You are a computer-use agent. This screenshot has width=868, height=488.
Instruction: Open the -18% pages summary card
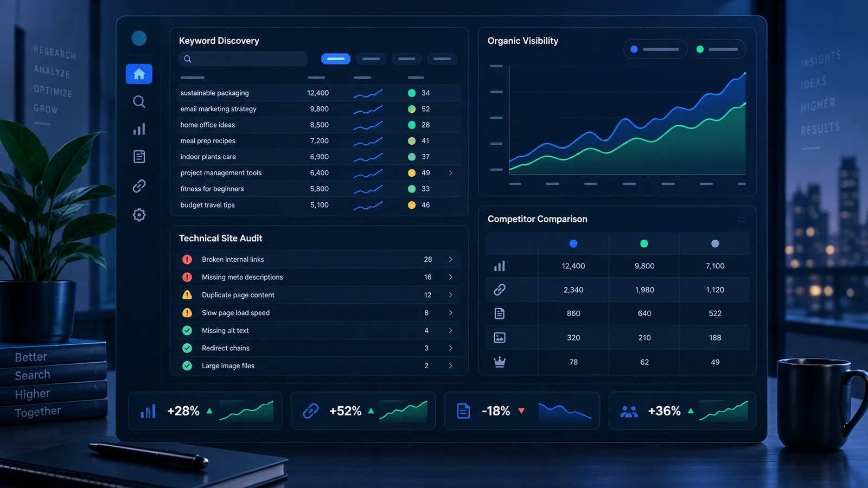coord(522,411)
